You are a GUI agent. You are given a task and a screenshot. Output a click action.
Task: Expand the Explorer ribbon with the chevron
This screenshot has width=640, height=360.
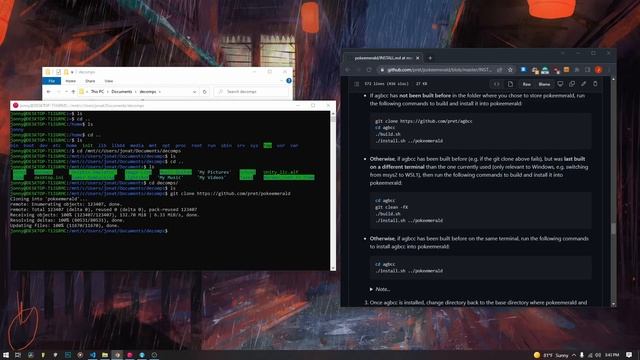282,81
